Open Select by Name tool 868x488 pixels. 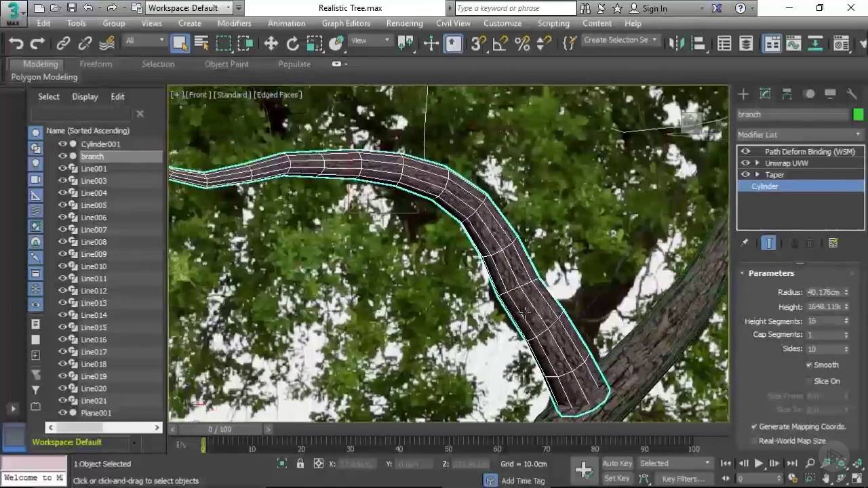pyautogui.click(x=201, y=43)
